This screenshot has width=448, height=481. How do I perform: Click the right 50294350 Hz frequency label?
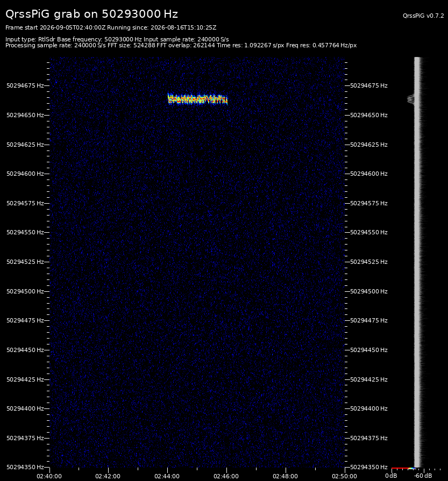pyautogui.click(x=369, y=467)
